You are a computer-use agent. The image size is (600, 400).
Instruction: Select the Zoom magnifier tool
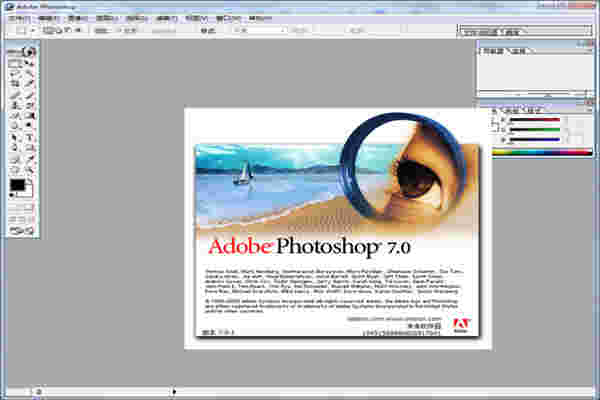[29, 169]
